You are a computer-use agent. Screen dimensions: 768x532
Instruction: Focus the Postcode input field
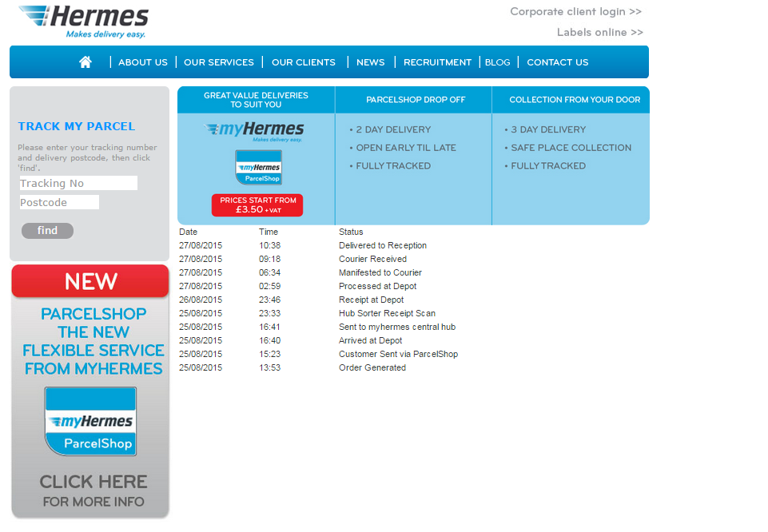(59, 202)
